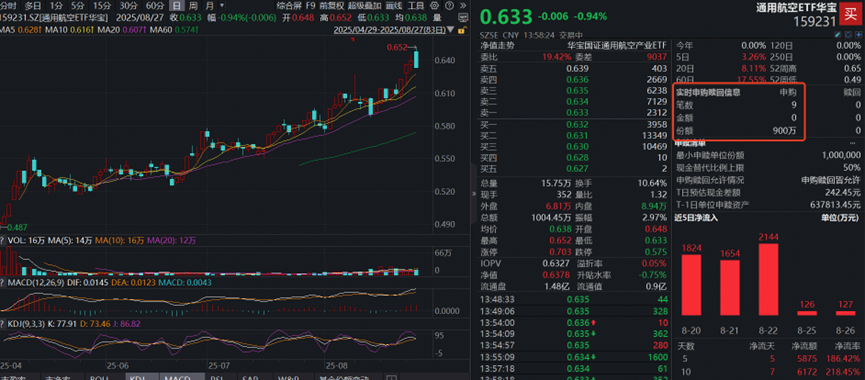Click the 2025/04/29-2025/08/27 date range link
The height and width of the screenshot is (380, 865).
pos(389,30)
